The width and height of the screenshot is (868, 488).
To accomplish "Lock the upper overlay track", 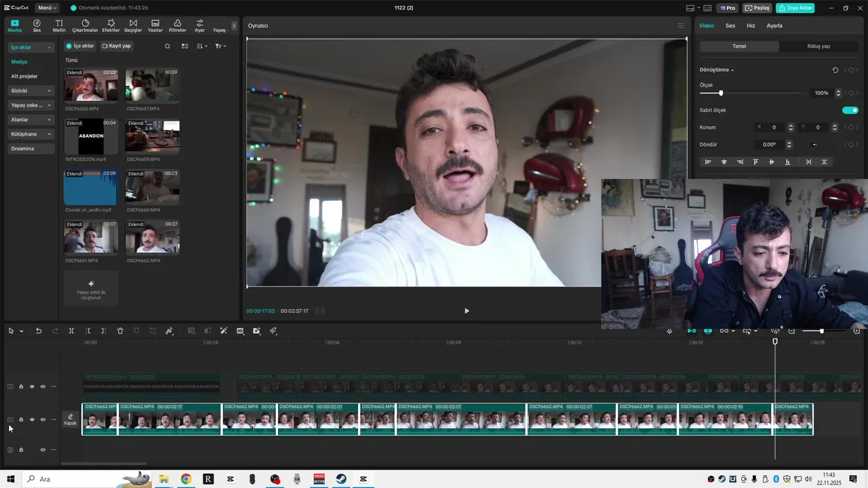I will pos(21,386).
